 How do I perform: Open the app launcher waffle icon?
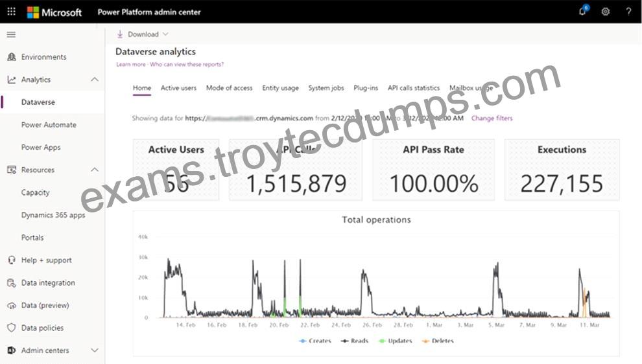pos(12,12)
